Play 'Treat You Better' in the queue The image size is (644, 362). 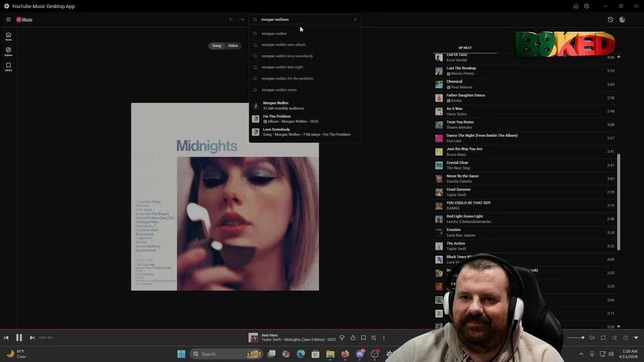click(x=524, y=125)
